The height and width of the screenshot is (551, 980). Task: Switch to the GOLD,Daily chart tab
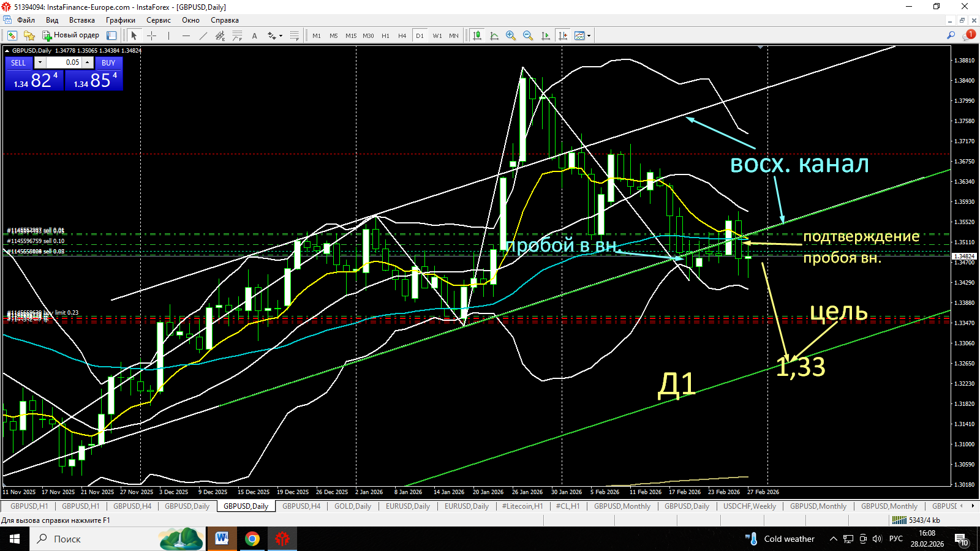pyautogui.click(x=353, y=506)
